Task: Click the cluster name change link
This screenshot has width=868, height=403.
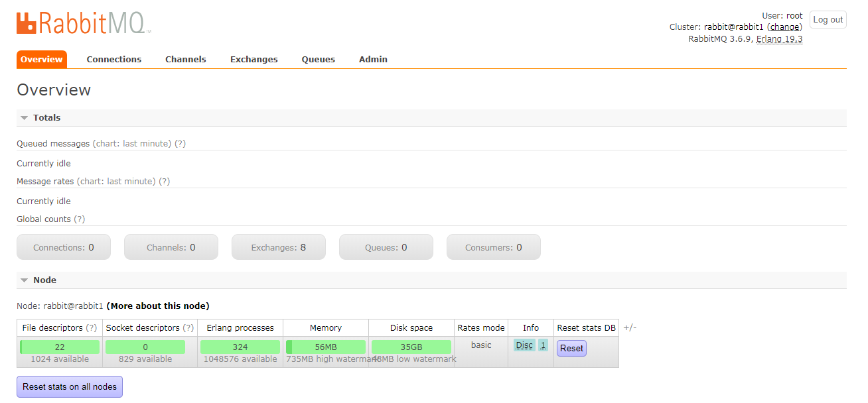Action: tap(784, 27)
